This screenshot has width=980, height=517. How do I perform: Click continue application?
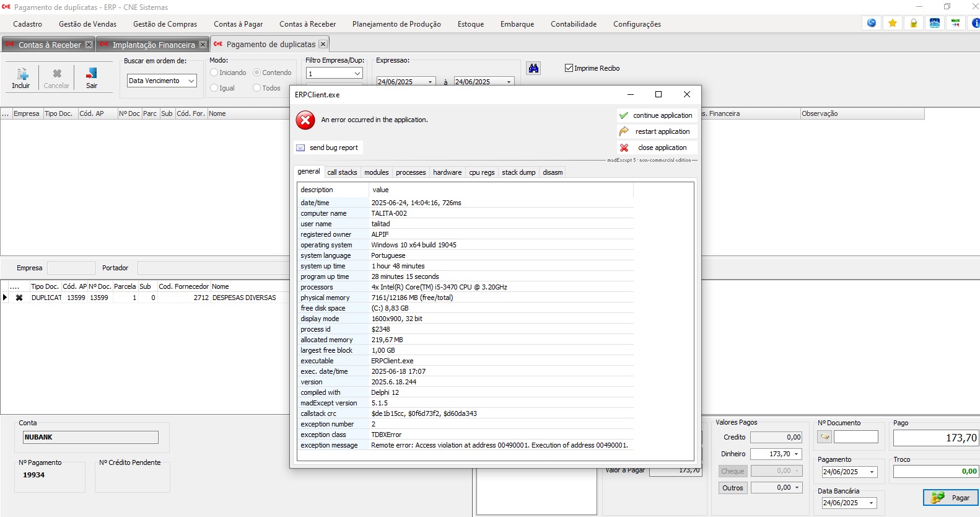[x=657, y=115]
